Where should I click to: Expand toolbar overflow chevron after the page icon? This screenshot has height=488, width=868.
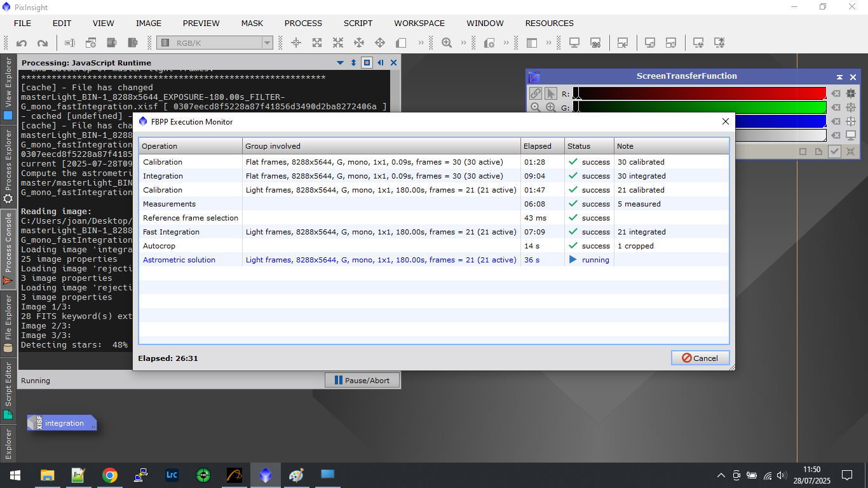click(x=421, y=43)
